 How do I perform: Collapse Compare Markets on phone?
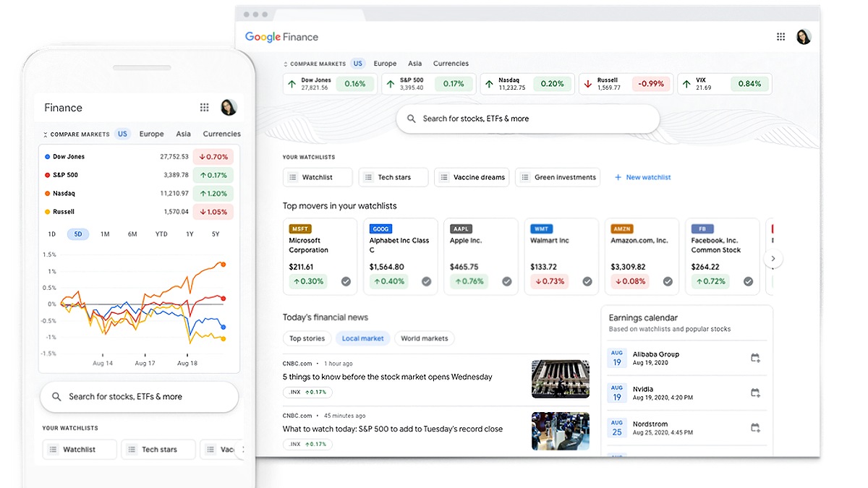click(x=46, y=134)
